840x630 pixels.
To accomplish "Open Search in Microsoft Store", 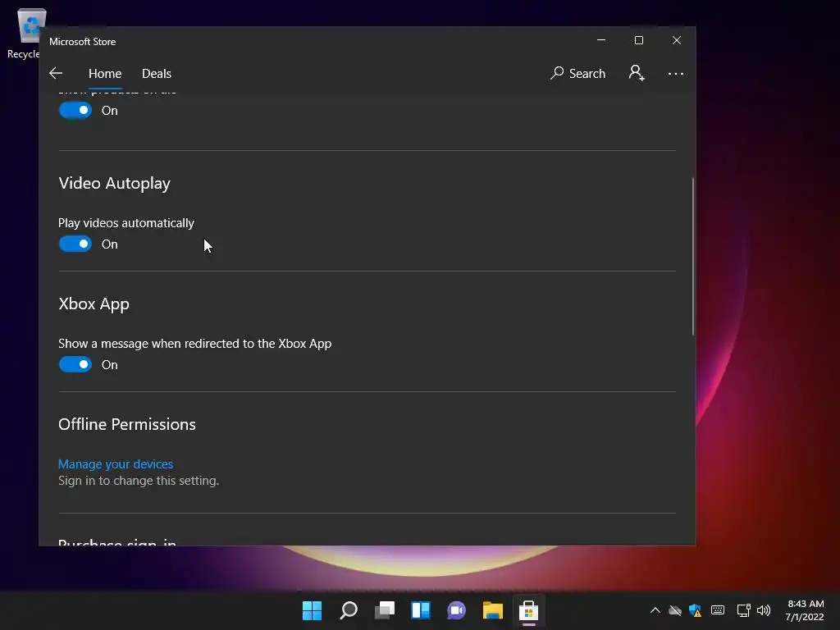I will pos(578,73).
